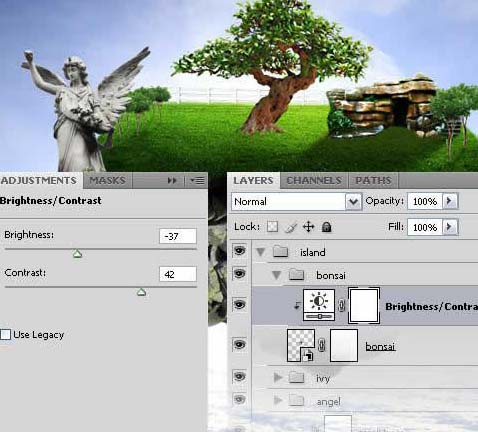This screenshot has height=432, width=478.
Task: Open the Adjustments panel options menu icon
Action: 197,181
